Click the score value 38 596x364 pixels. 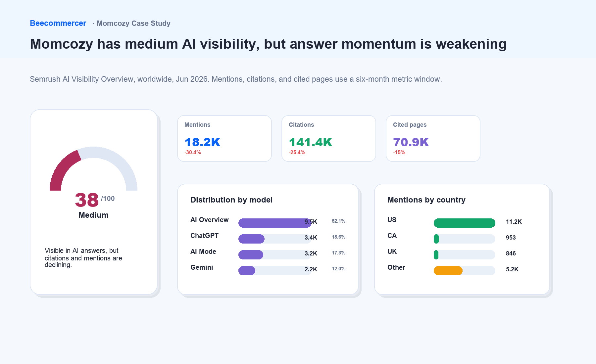point(87,200)
